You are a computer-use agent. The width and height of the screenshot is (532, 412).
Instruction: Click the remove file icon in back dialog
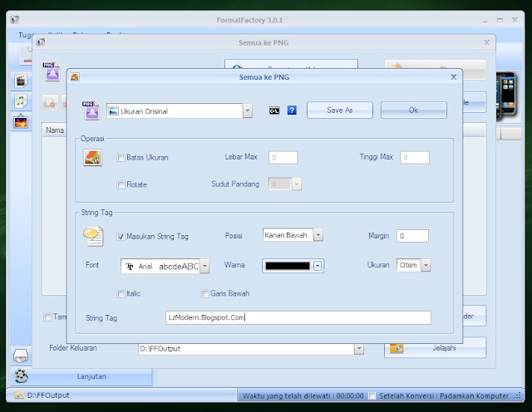50,102
